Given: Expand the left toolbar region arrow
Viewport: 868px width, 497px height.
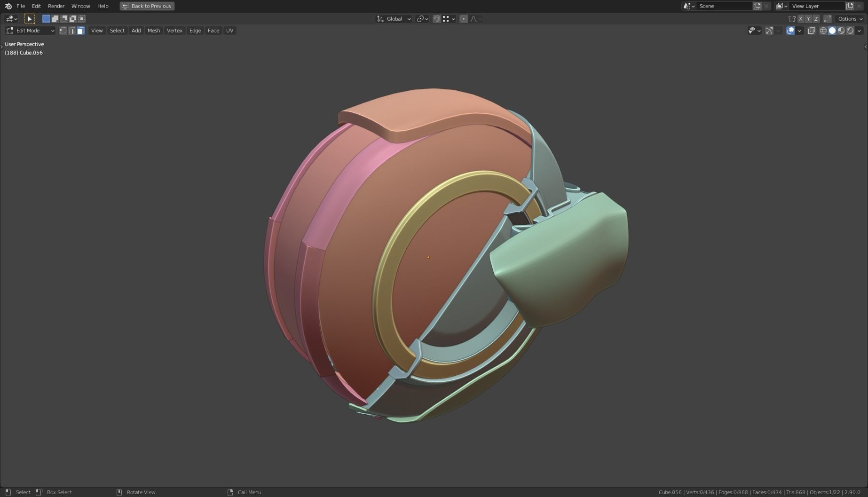Looking at the screenshot, I should (2, 47).
